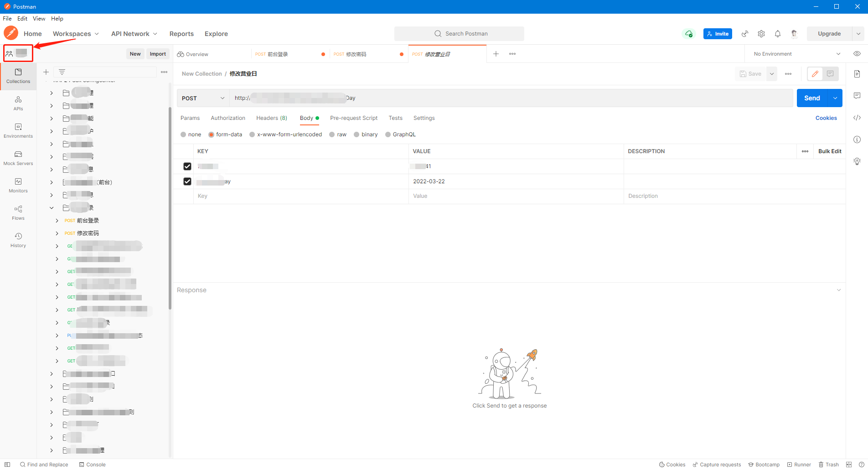868x470 pixels.
Task: Open the settings gear icon
Action: tap(761, 34)
